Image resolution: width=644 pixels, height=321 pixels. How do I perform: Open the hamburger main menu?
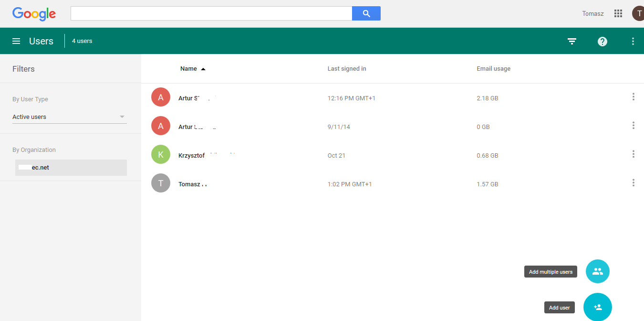tap(16, 41)
